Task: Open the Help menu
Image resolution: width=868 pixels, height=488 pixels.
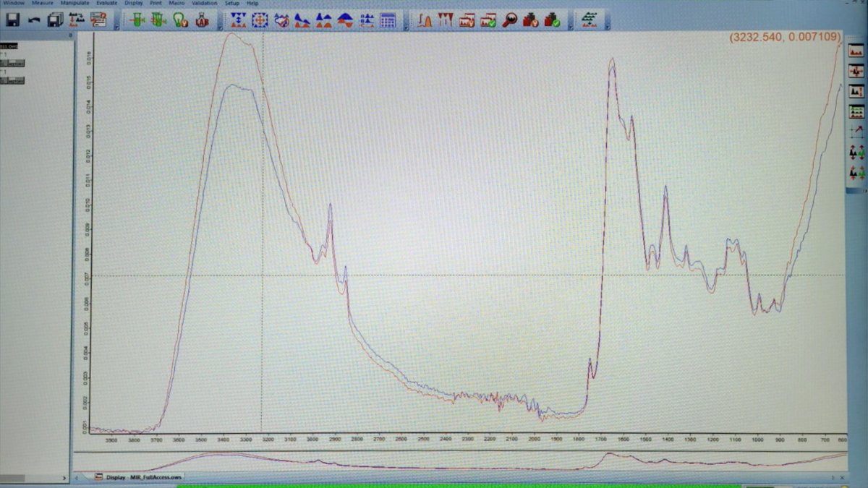Action: tap(252, 3)
